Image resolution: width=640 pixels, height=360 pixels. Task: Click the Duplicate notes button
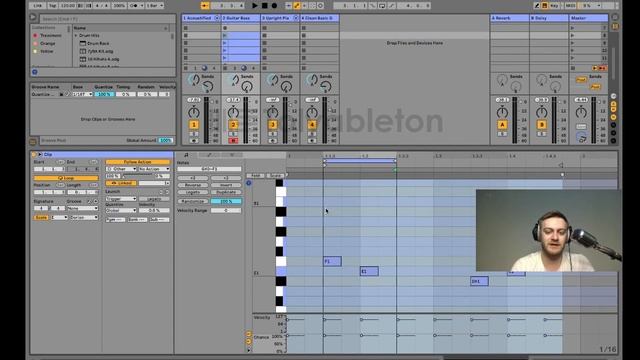pos(226,192)
